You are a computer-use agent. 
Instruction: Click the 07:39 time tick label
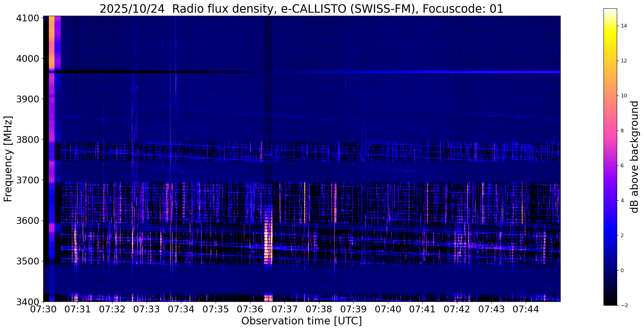354,309
